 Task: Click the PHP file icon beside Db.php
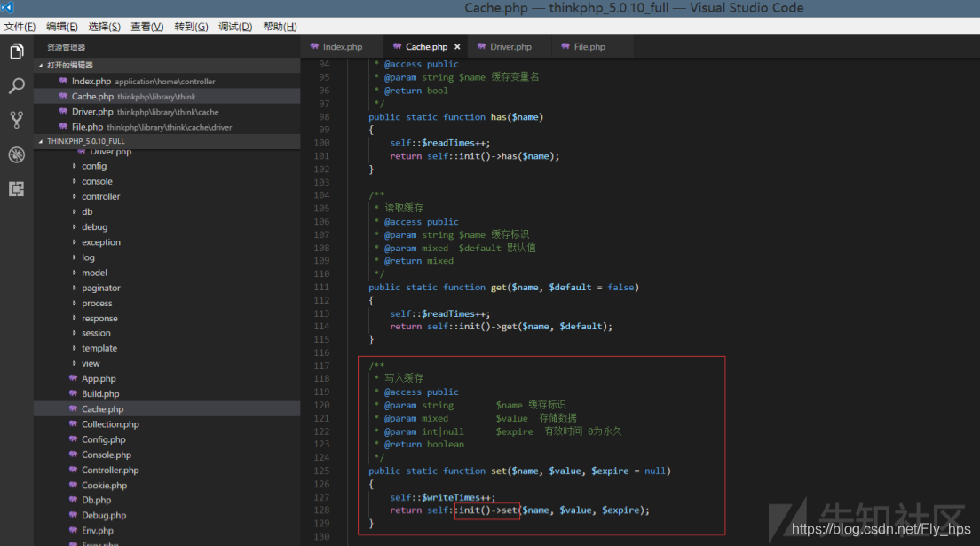[x=73, y=500]
